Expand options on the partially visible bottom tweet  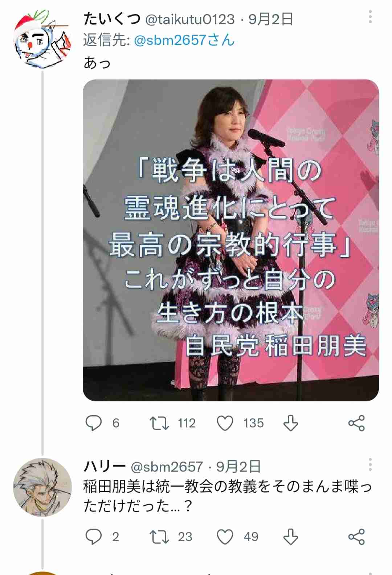pyautogui.click(x=370, y=573)
